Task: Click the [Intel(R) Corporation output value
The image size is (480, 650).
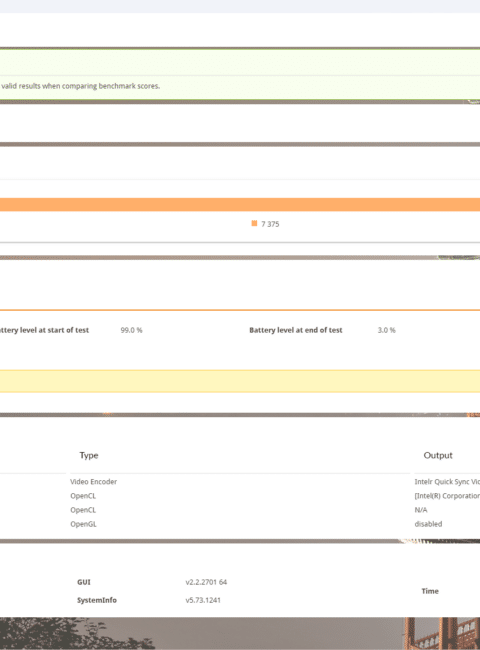Action: 447,496
